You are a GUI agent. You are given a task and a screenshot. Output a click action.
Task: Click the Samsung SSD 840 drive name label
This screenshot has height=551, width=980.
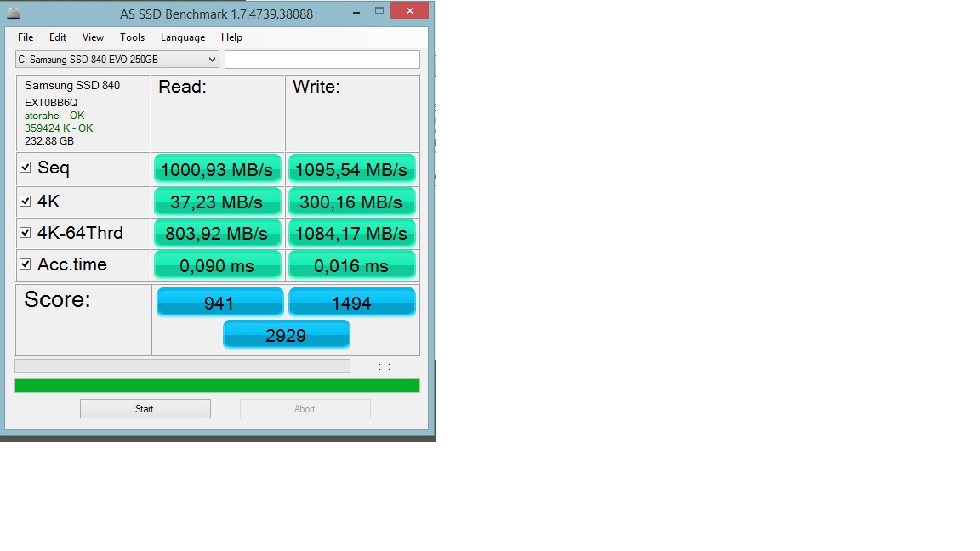(x=72, y=86)
